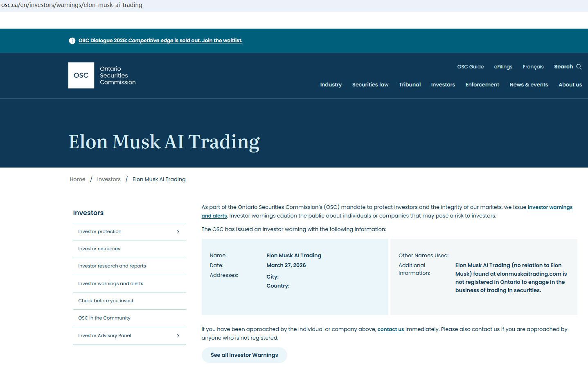Screen dimensions: 588x374
Task: Click the Investors sidebar heading
Action: (x=88, y=213)
